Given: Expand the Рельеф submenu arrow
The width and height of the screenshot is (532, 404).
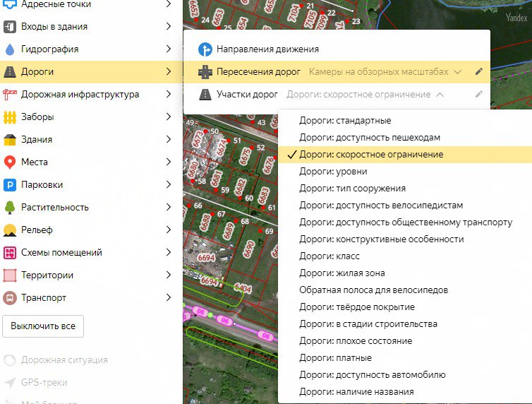Looking at the screenshot, I should point(169,230).
